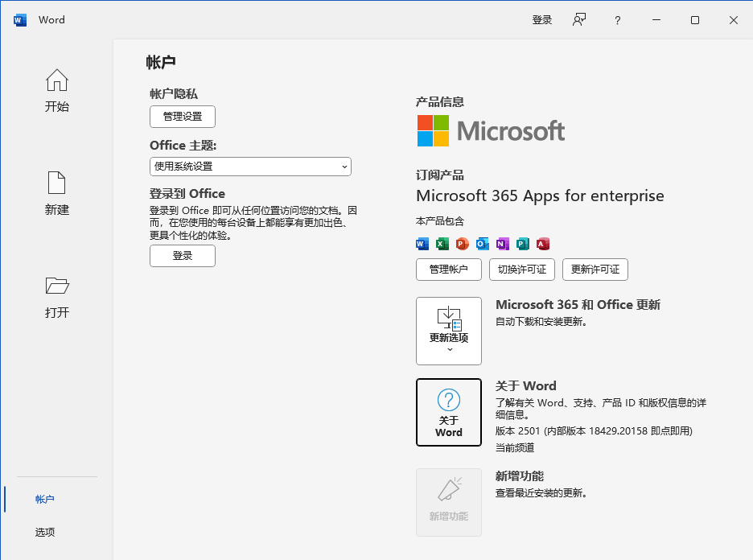The image size is (753, 560).
Task: Open the feedback person icon
Action: pos(579,19)
